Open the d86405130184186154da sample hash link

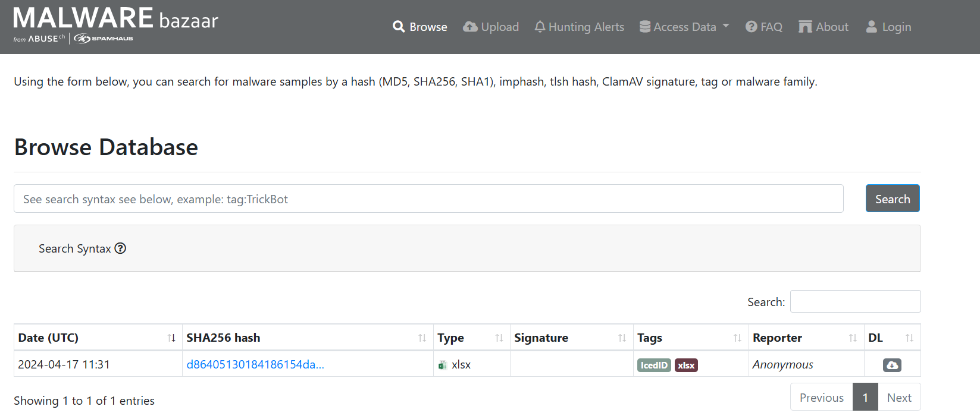point(255,365)
